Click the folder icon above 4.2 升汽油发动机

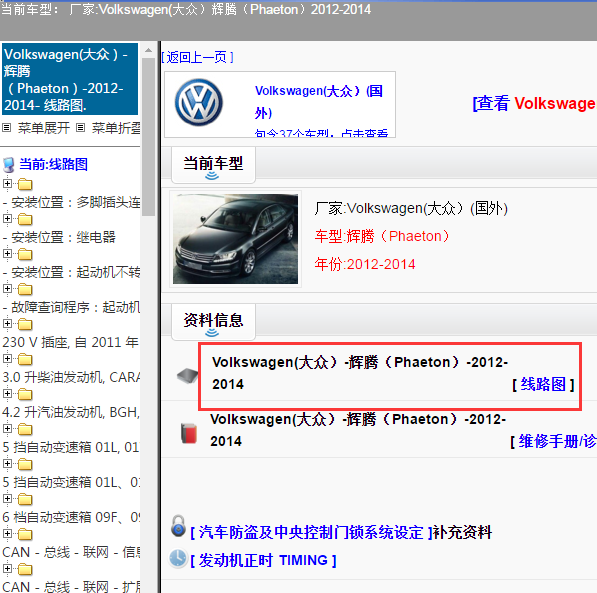tap(25, 395)
